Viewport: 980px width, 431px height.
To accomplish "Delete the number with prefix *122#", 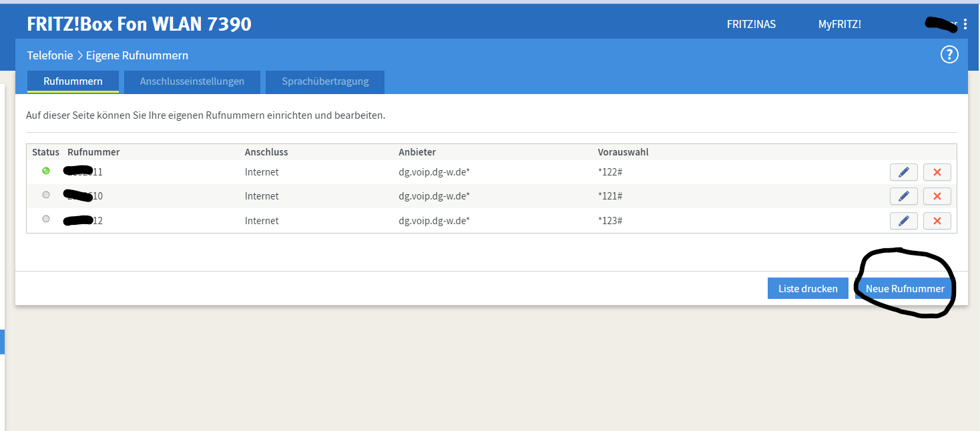I will [x=937, y=172].
